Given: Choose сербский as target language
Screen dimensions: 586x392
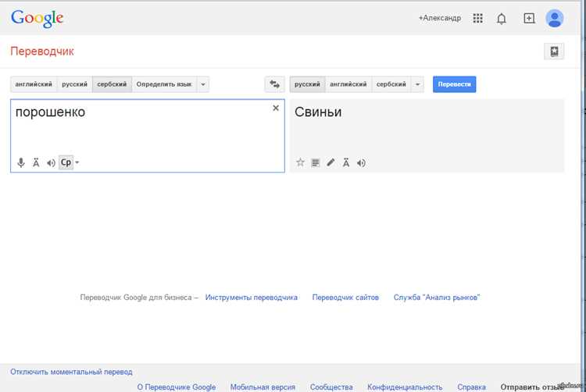Looking at the screenshot, I should coord(391,84).
